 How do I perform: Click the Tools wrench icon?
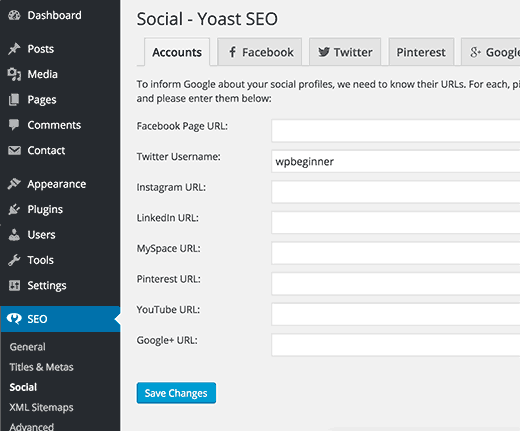click(x=14, y=260)
